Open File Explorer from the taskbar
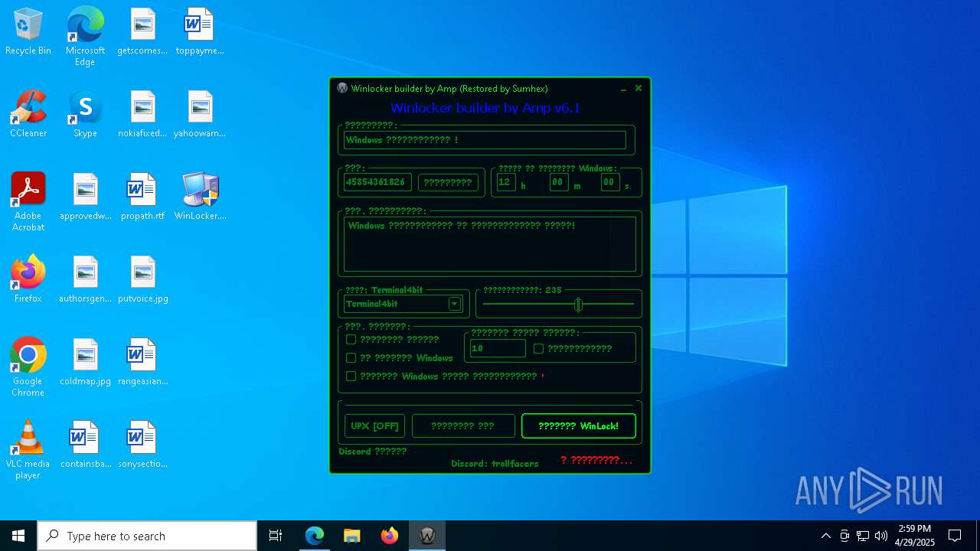Viewport: 980px width, 551px height. click(x=352, y=536)
